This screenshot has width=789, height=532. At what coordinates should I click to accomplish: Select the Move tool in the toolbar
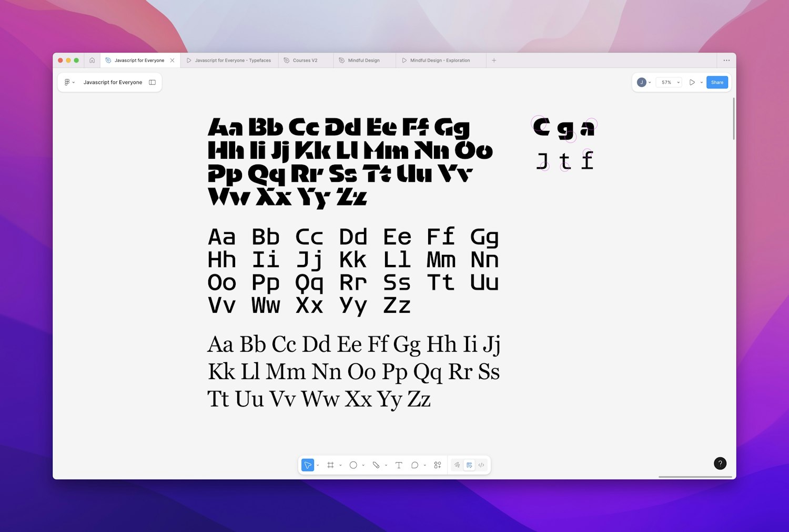(308, 465)
